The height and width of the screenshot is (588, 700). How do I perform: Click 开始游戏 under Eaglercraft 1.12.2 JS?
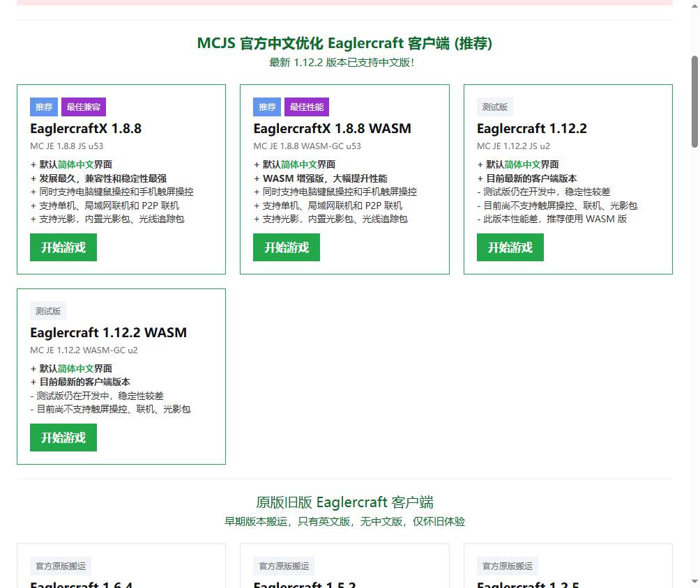tap(510, 247)
